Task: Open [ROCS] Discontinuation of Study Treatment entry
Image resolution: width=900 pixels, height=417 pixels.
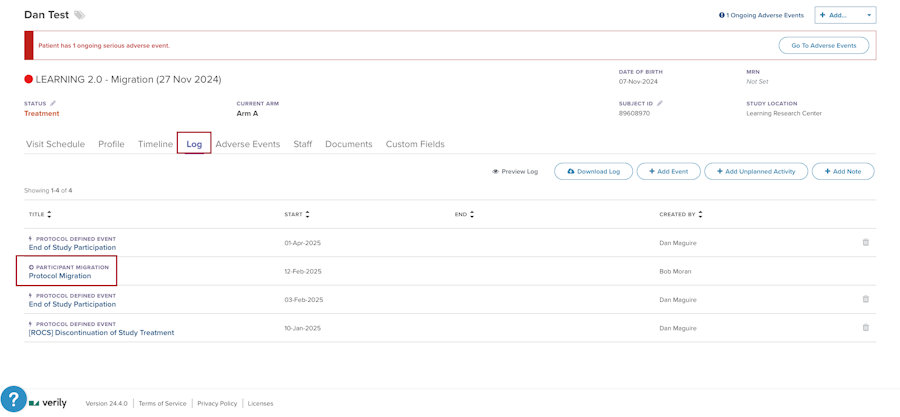Action: (x=102, y=333)
